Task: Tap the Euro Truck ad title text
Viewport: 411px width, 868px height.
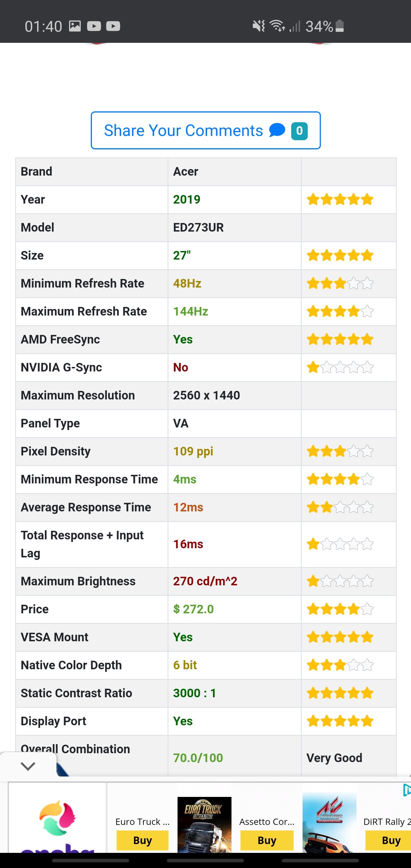Action: pos(142,822)
